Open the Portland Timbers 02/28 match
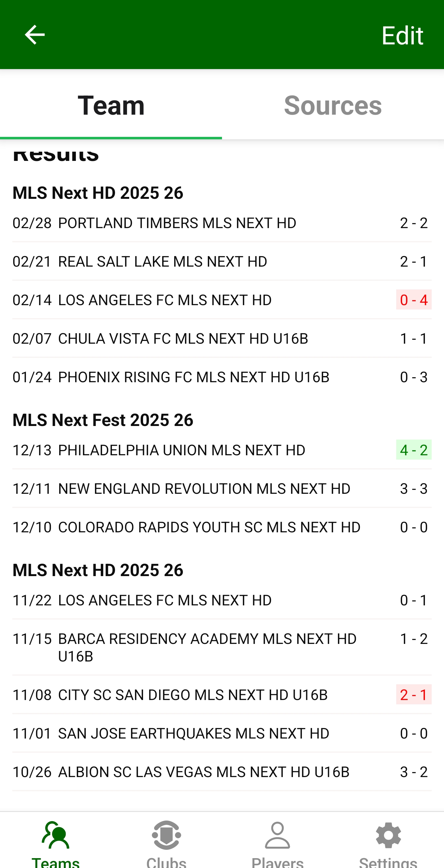 [177, 223]
